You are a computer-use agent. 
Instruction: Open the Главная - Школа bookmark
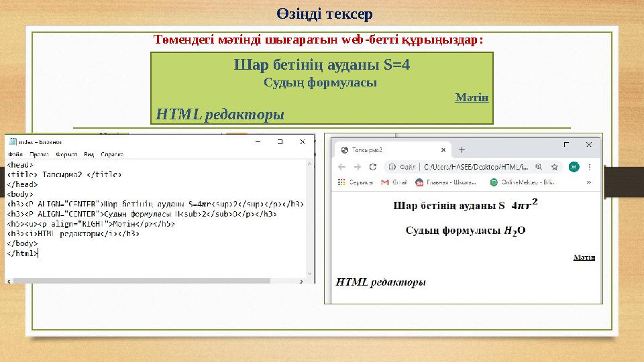[x=445, y=182]
